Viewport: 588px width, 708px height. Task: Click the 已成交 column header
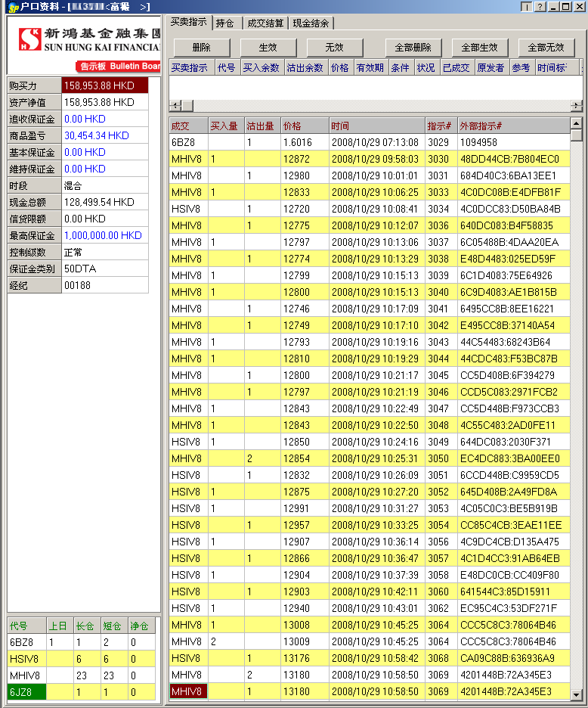[x=456, y=68]
